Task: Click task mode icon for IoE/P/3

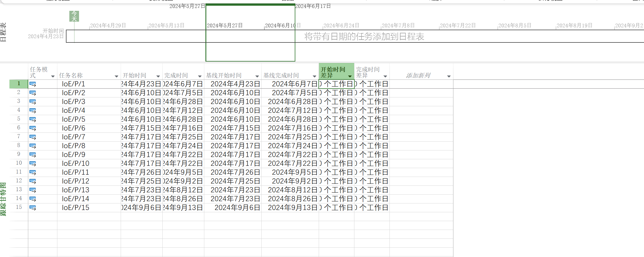Action: (33, 102)
